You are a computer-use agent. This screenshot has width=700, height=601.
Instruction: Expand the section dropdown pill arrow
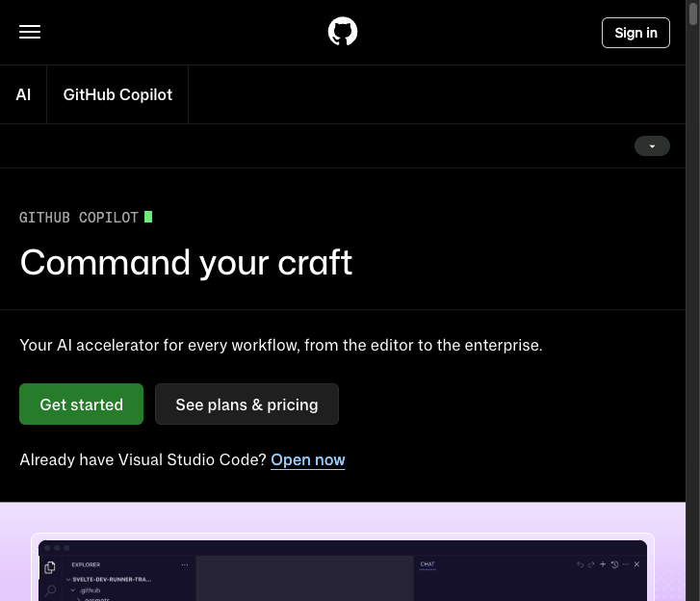click(x=652, y=146)
